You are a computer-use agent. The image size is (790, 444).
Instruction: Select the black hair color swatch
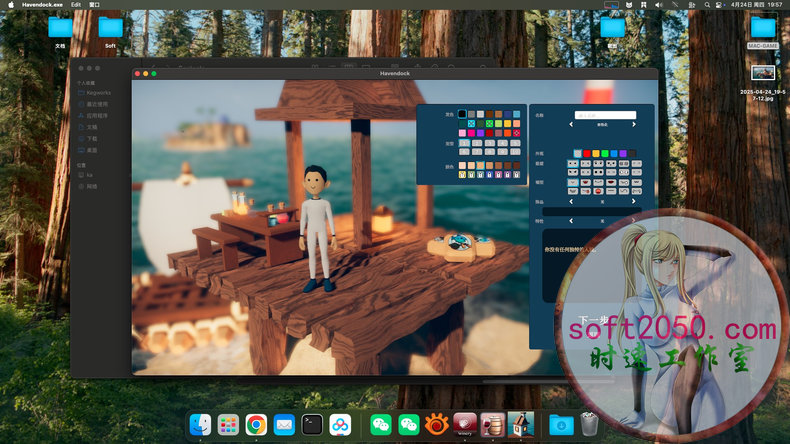tap(462, 114)
